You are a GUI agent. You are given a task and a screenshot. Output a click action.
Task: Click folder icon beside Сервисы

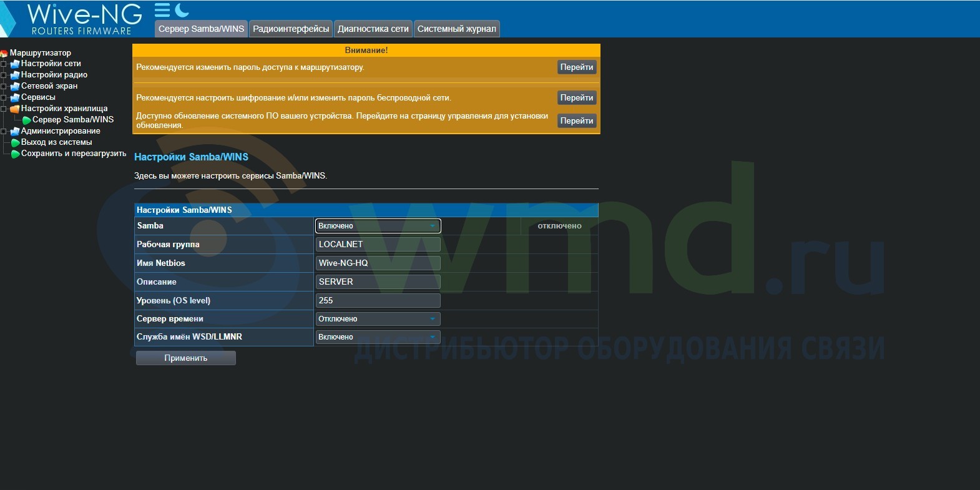tap(15, 97)
